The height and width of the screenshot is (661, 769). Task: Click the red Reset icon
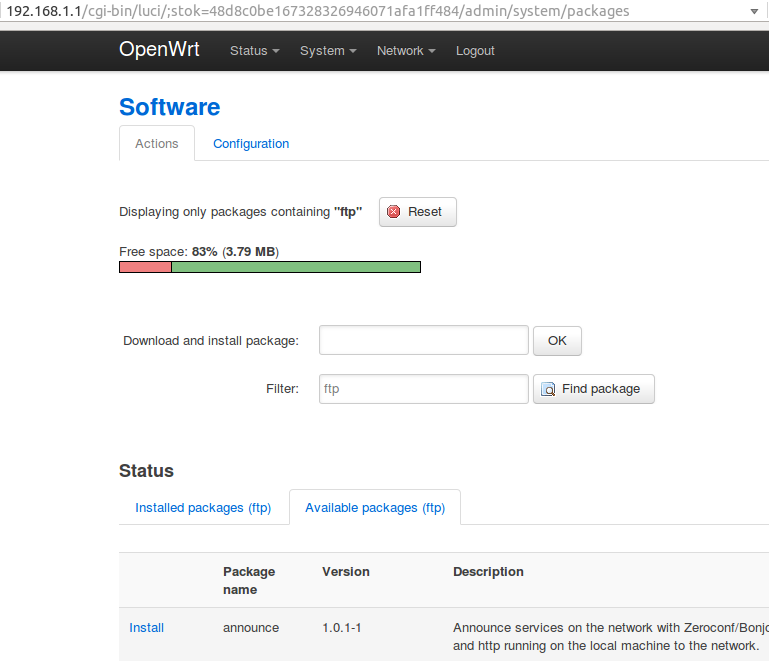click(393, 212)
